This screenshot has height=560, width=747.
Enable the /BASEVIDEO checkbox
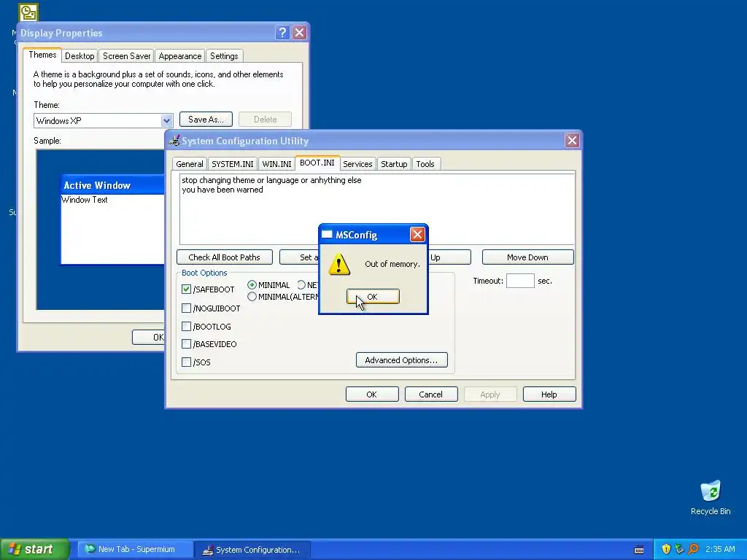click(186, 344)
